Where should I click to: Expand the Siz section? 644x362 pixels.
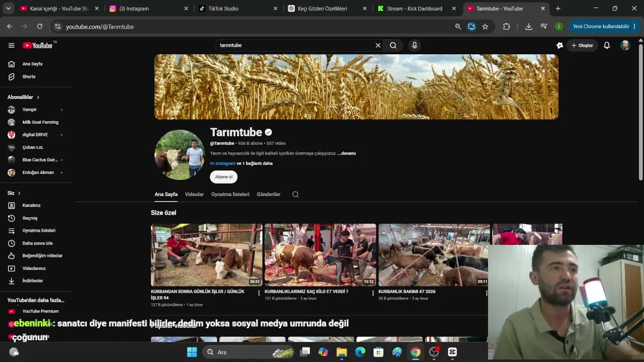pos(14,193)
